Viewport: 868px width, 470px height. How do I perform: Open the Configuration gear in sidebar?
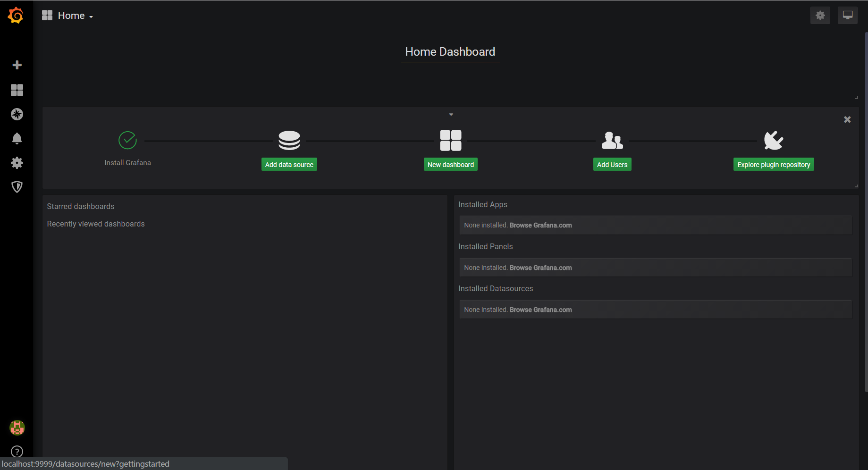17,163
